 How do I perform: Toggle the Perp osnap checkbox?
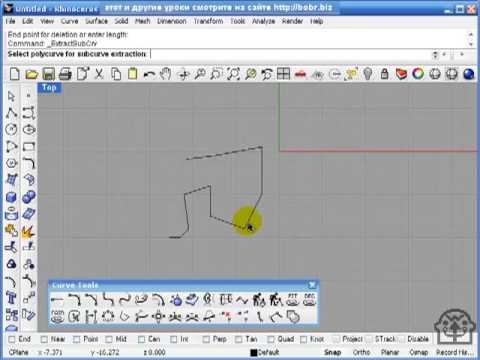pos(206,339)
